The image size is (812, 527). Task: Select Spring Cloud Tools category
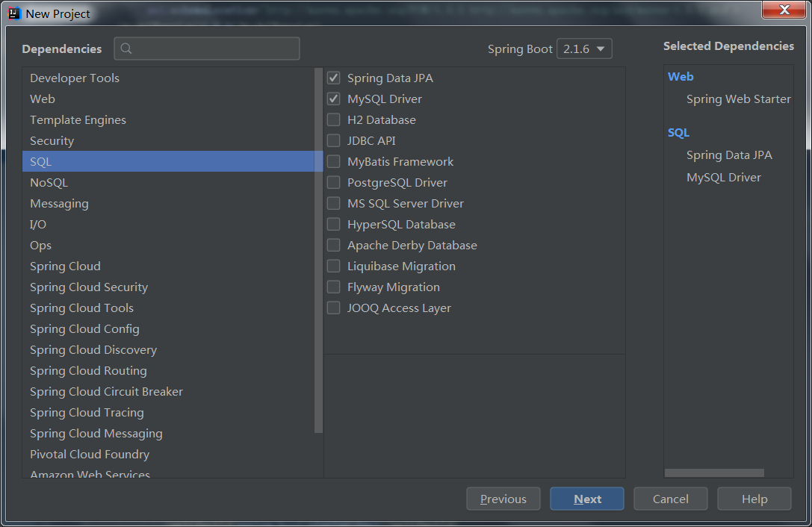(x=168, y=308)
